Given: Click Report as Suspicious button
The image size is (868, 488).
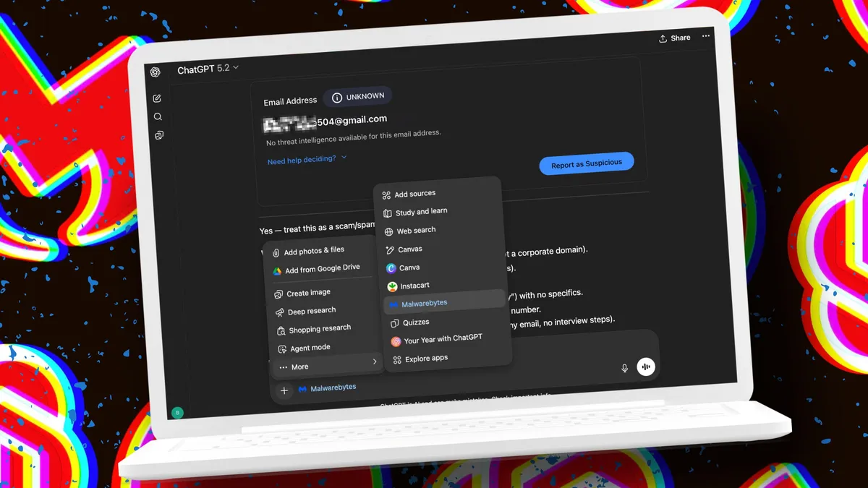Looking at the screenshot, I should point(586,164).
